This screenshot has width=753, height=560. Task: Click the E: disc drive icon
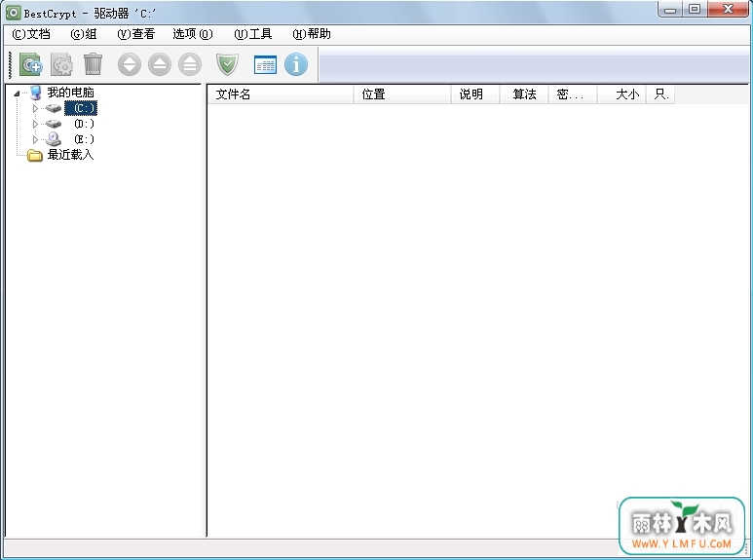[54, 139]
